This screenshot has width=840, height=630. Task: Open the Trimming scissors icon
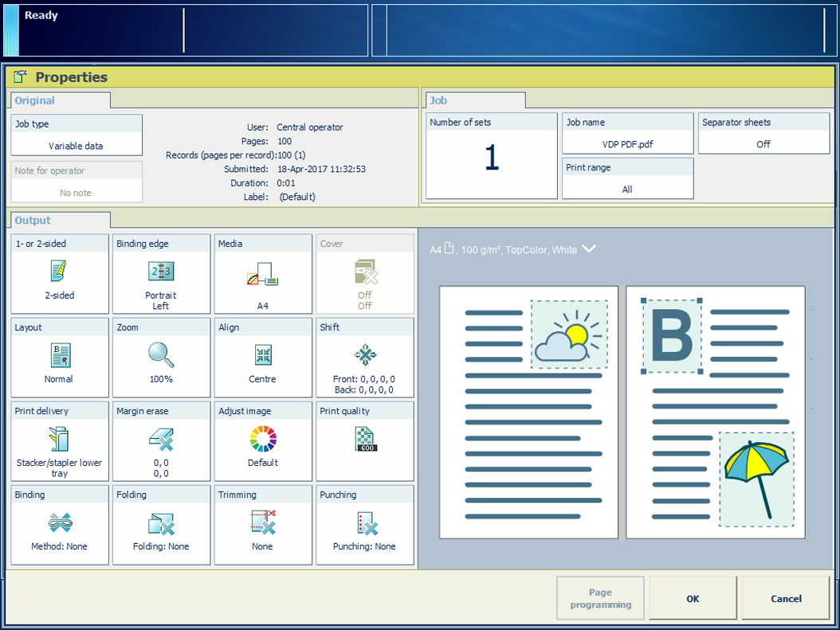[262, 522]
